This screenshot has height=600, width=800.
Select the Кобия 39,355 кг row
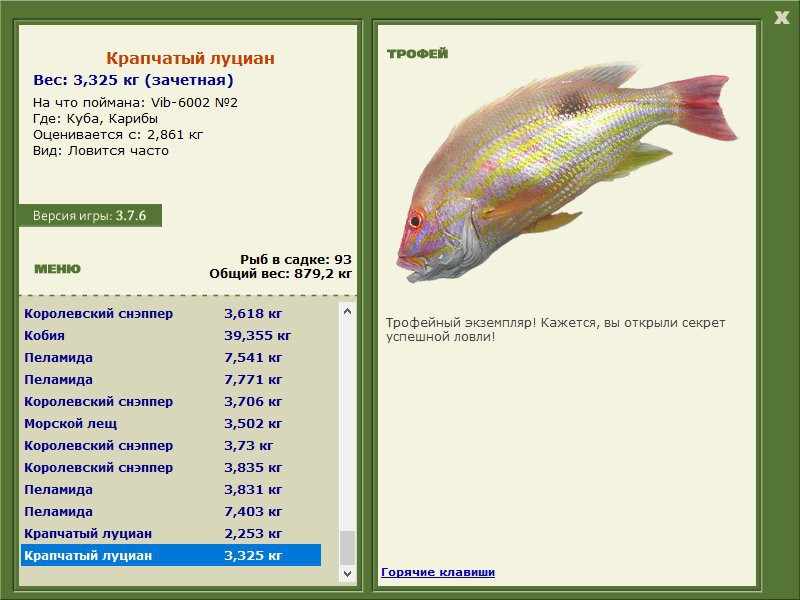click(171, 335)
